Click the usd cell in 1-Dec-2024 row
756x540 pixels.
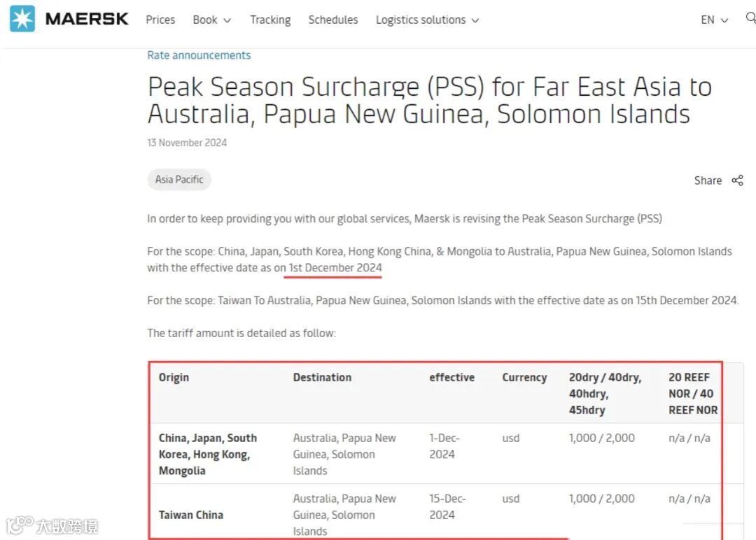click(x=511, y=438)
